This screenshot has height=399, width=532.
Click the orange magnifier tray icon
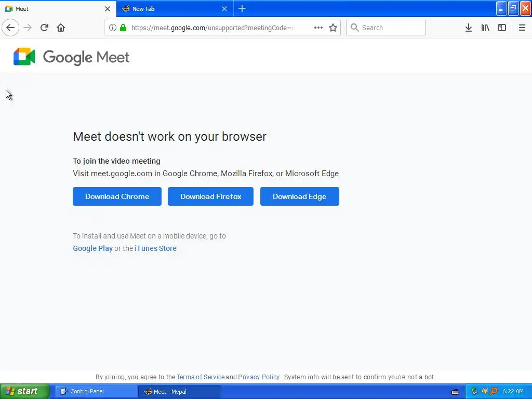pos(494,391)
